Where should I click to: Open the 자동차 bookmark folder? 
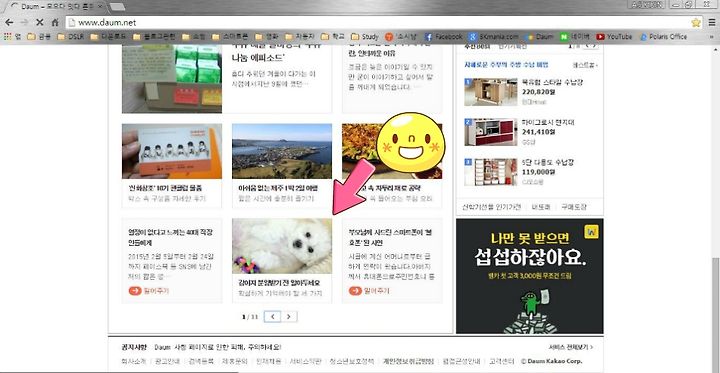299,37
